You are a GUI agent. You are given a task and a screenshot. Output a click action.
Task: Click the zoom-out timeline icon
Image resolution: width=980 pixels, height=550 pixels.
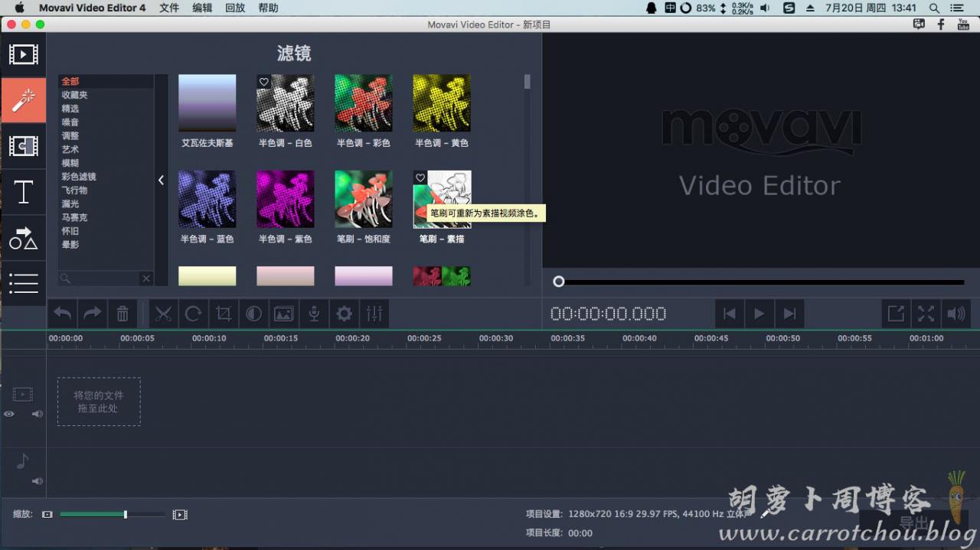pyautogui.click(x=47, y=515)
